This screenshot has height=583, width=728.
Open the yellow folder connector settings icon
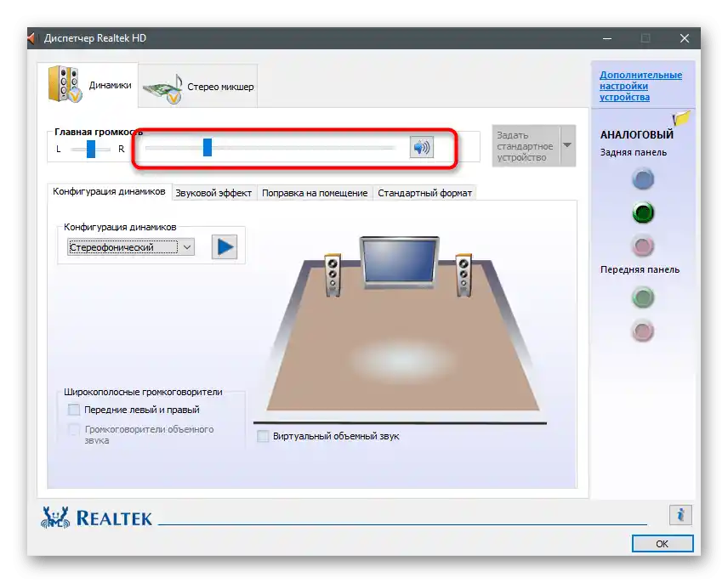(x=681, y=119)
